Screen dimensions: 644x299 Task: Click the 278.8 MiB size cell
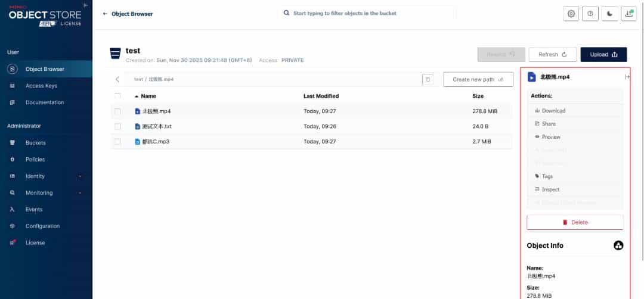(486, 111)
